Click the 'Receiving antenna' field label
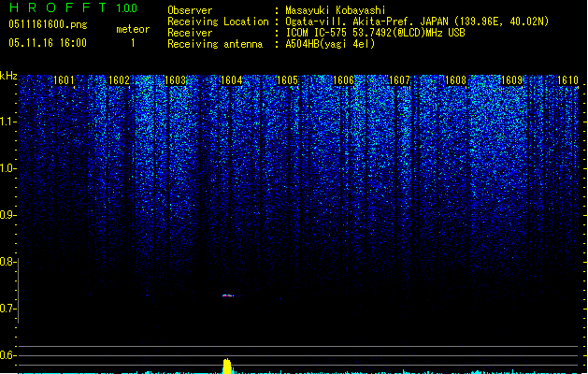 coord(215,44)
